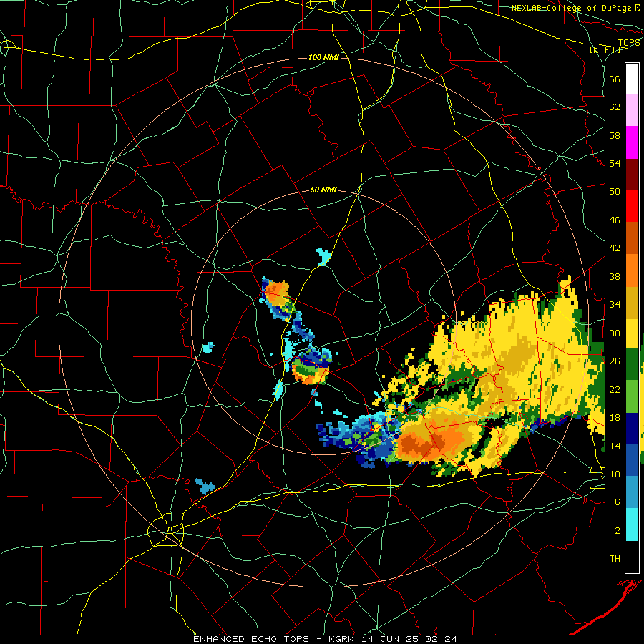Screen dimensions: 644x644
Task: Click the light pink swatch in the legend
Action: click(x=632, y=110)
